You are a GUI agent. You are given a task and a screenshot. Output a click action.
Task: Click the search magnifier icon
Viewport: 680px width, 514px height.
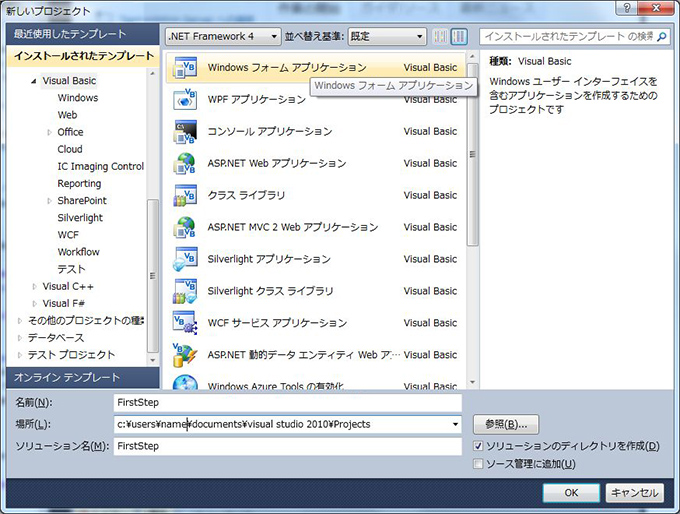662,36
